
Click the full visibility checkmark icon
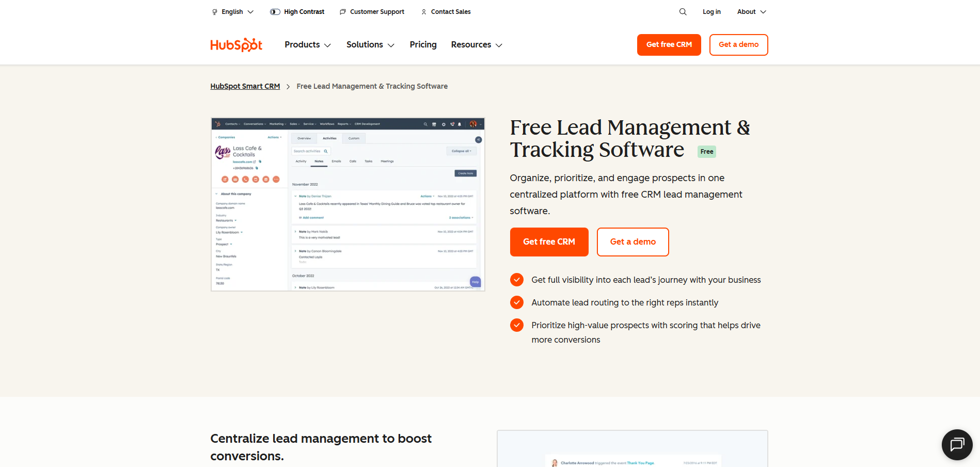517,280
